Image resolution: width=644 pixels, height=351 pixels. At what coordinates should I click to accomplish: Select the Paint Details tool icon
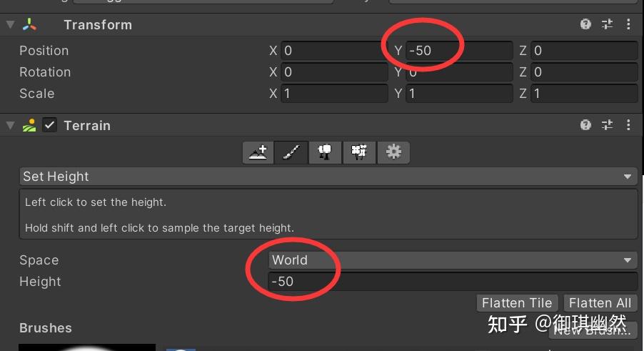pos(359,152)
